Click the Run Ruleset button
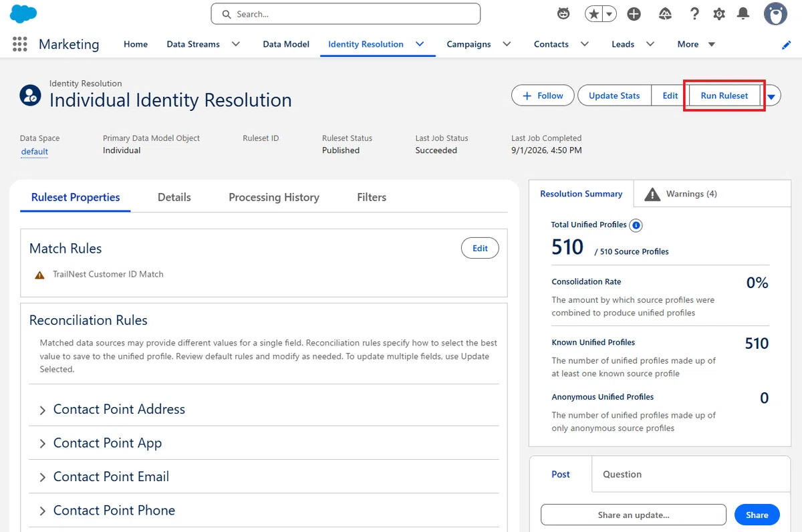802x532 pixels. point(724,96)
